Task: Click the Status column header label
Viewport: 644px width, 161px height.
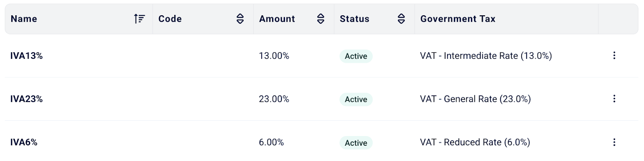Action: point(354,19)
